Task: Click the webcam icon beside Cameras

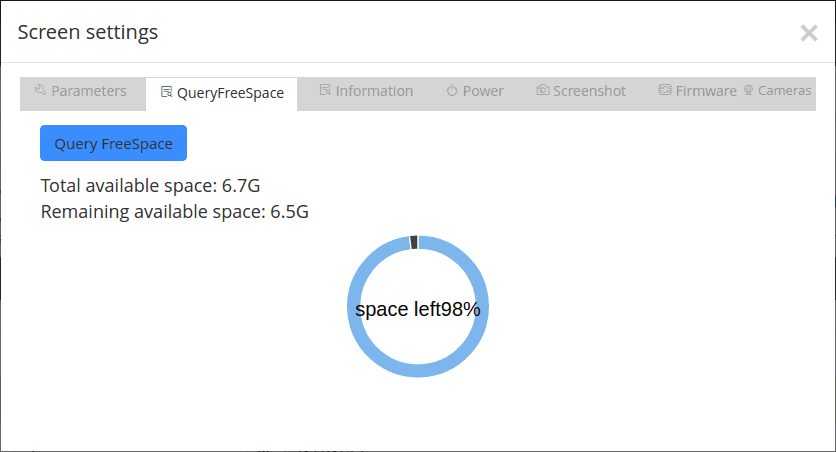Action: (749, 91)
